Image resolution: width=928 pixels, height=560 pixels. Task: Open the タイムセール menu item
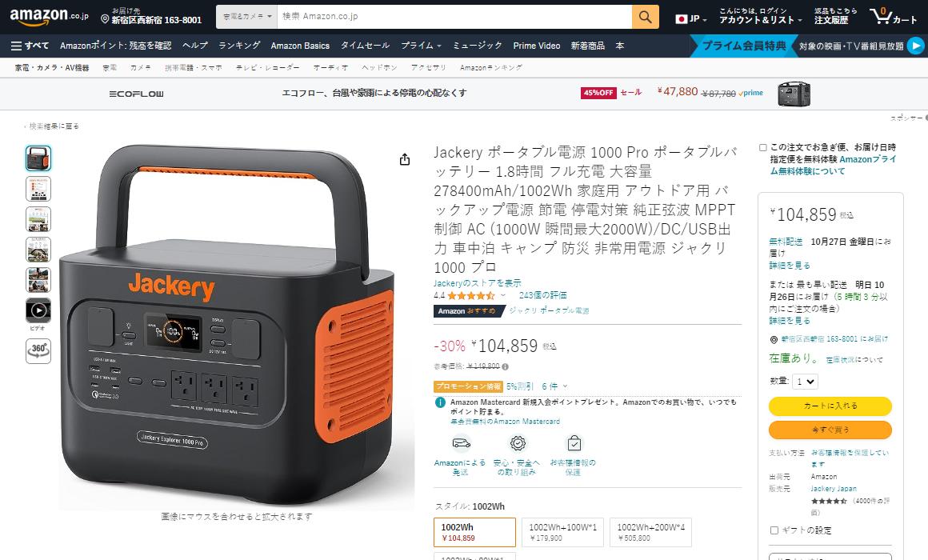tap(365, 46)
